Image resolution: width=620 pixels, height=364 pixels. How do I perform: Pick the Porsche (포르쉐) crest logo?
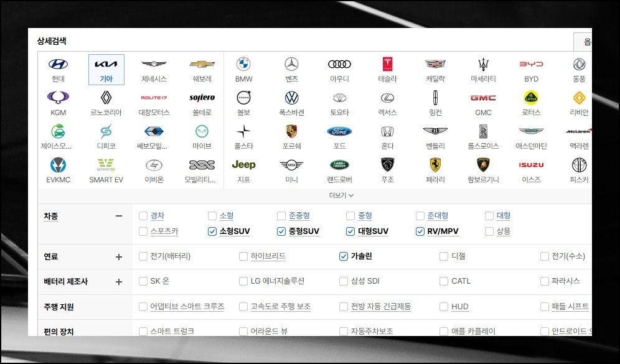tap(291, 131)
